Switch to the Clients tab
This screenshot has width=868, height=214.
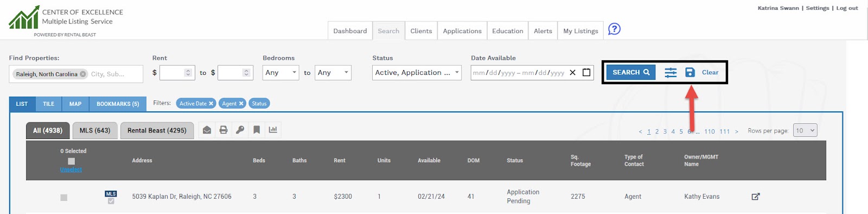point(421,31)
